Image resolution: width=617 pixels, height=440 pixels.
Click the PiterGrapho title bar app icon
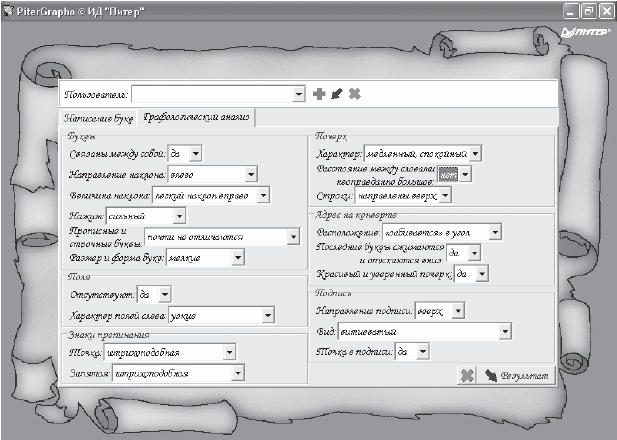click(9, 9)
